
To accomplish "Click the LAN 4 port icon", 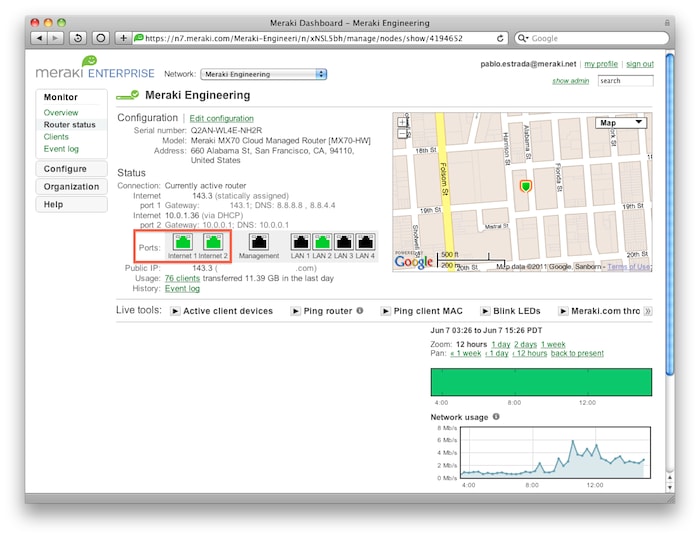I will tap(365, 242).
